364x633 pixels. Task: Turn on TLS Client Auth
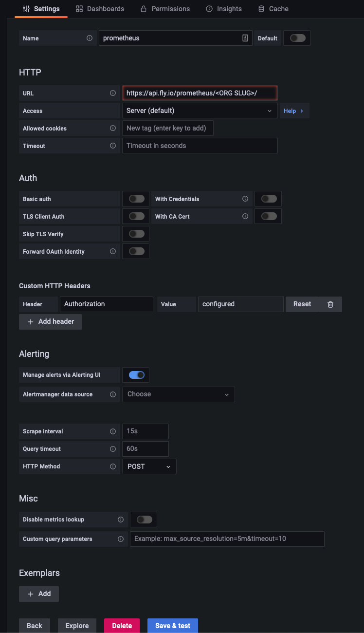137,216
